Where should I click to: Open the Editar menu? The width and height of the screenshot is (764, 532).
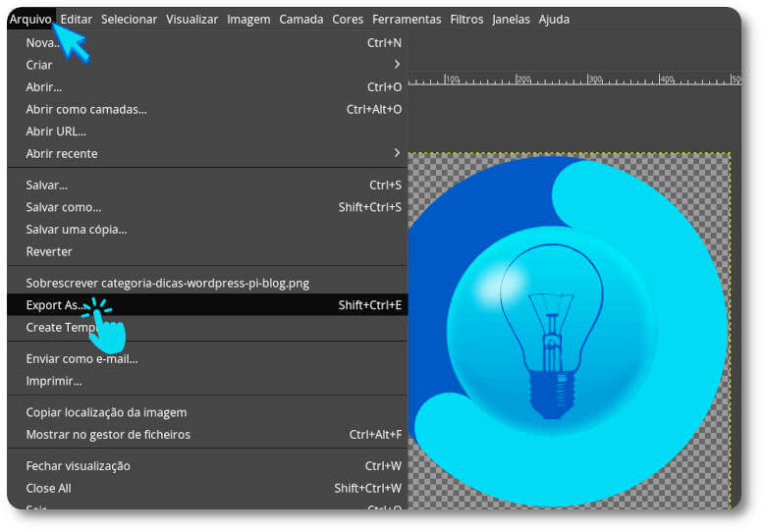point(76,19)
